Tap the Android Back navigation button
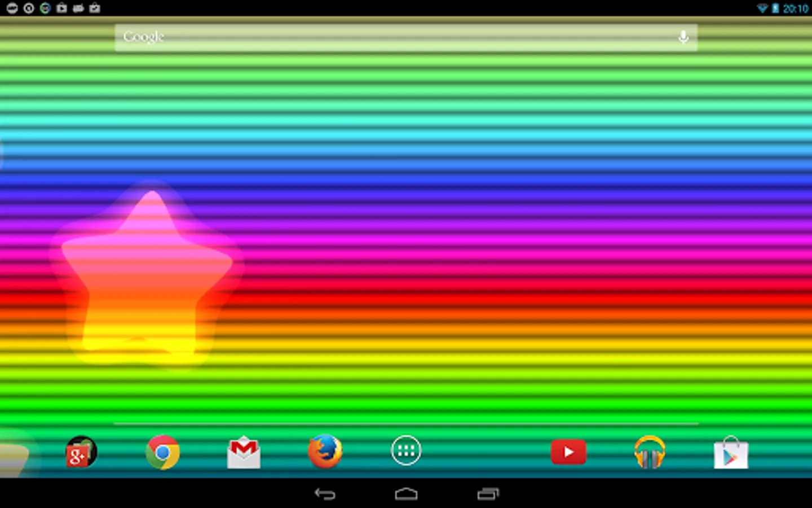 pos(325,494)
